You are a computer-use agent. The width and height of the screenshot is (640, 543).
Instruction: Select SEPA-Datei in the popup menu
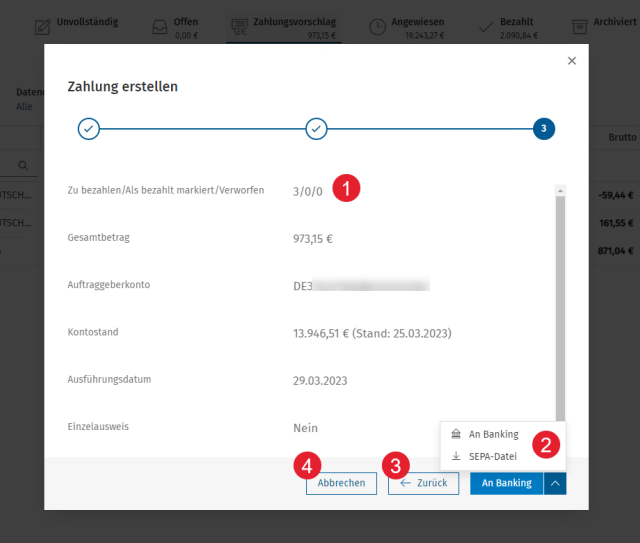pos(493,456)
